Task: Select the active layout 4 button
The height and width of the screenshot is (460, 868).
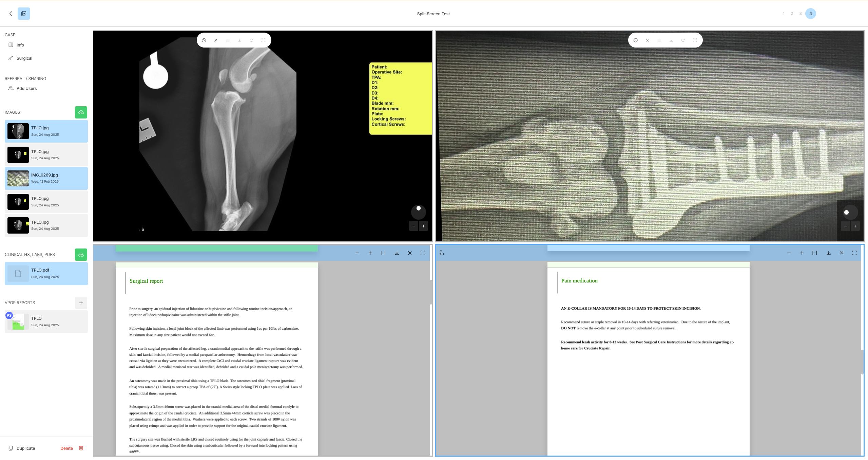Action: tap(811, 14)
